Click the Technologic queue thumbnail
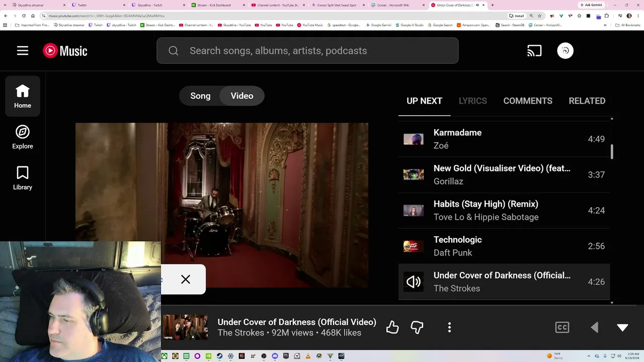644x362 pixels. coord(414,246)
